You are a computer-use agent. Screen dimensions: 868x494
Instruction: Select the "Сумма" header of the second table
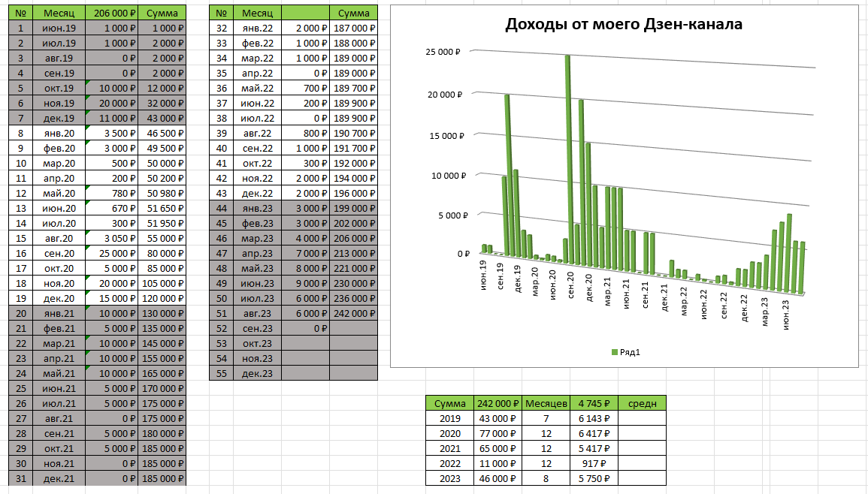354,13
